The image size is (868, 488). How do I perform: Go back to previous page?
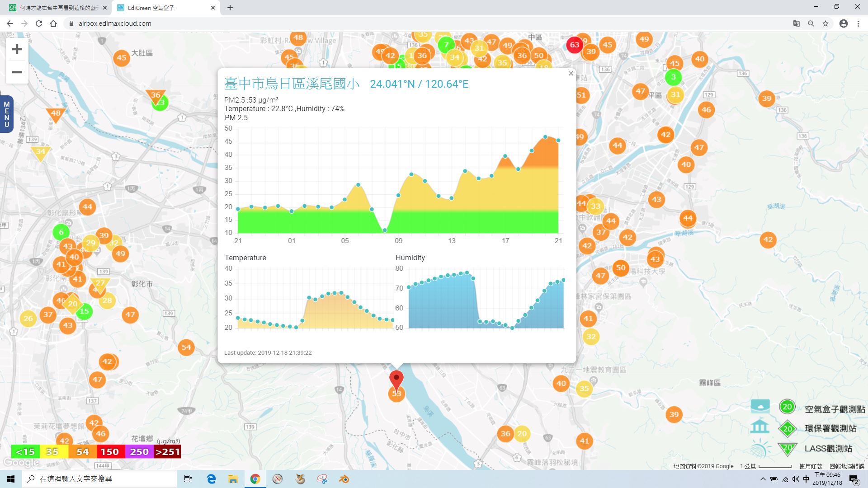[10, 23]
